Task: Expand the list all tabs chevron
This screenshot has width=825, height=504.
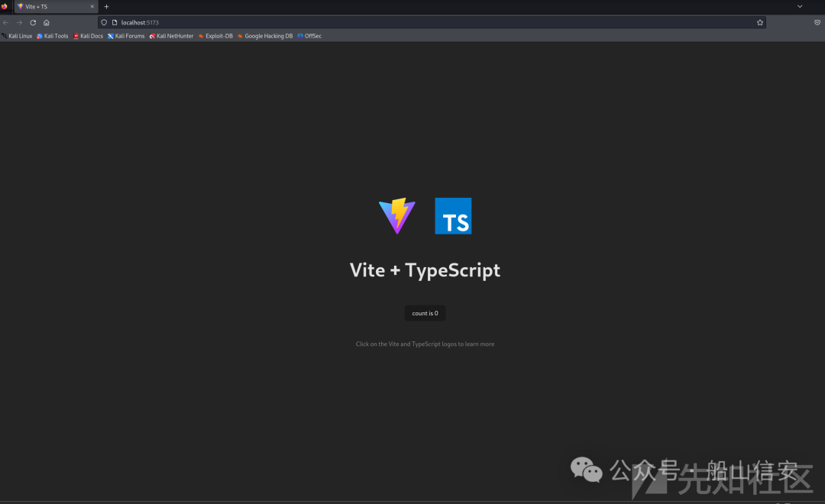Action: (800, 7)
